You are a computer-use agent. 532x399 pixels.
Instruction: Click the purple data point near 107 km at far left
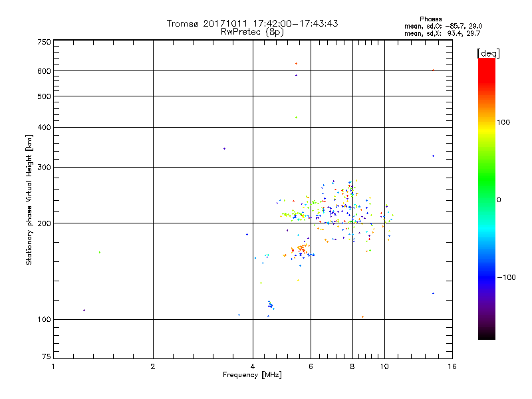(84, 310)
